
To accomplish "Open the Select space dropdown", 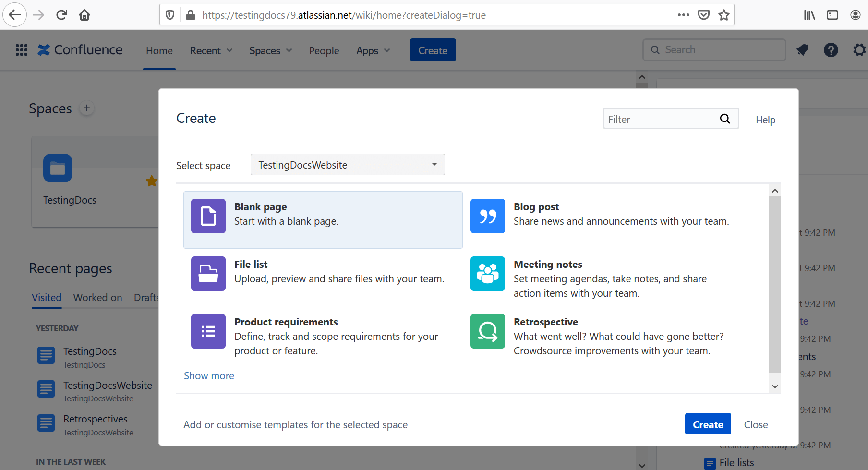I will [x=348, y=164].
